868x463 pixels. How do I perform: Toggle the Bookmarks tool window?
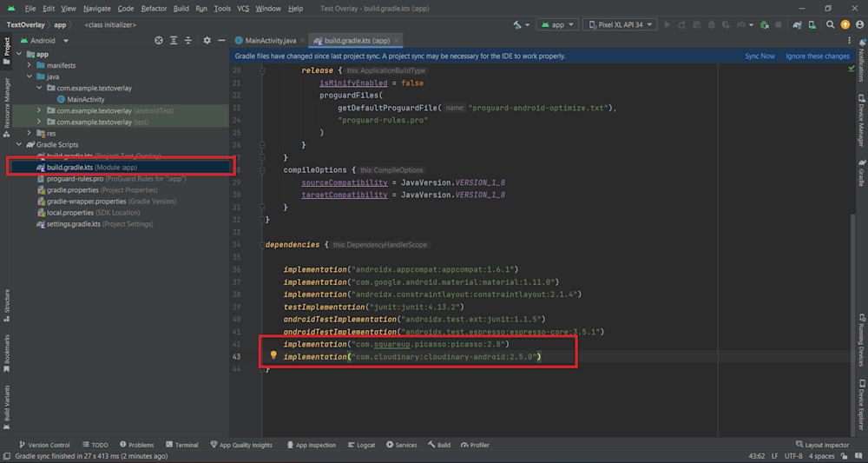point(6,353)
